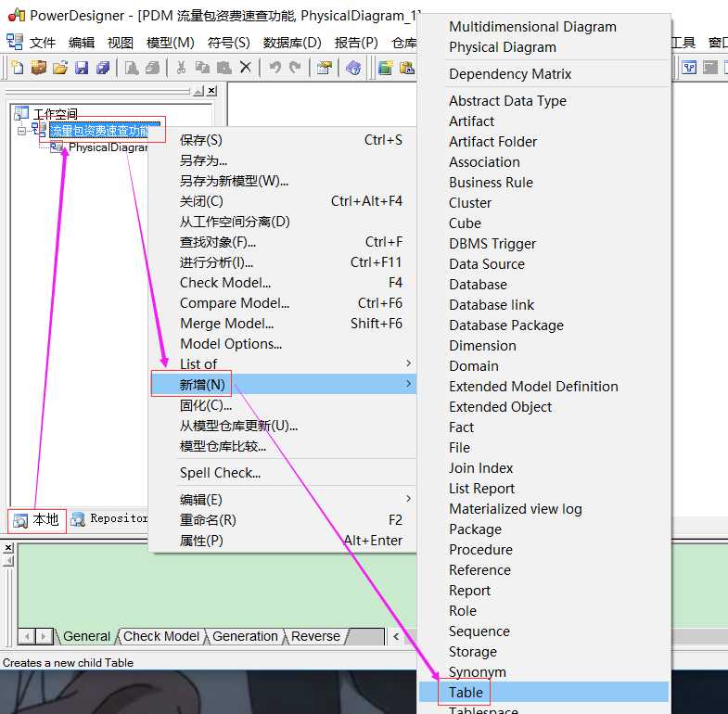Click the green new-window toolbar icon
The width and height of the screenshot is (728, 714).
(x=385, y=68)
